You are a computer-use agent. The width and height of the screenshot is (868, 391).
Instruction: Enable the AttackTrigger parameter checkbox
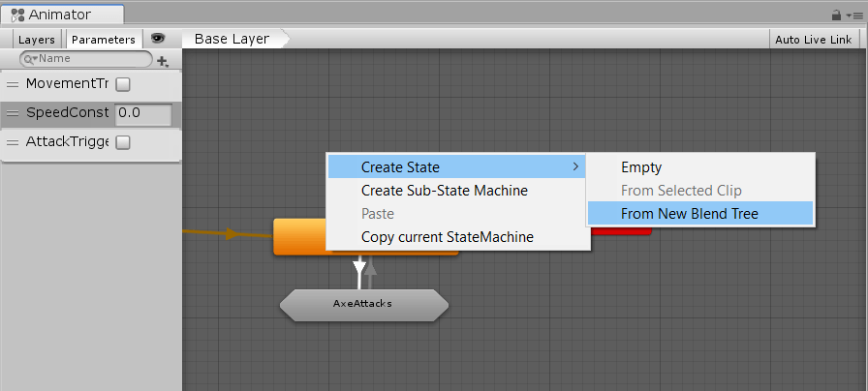123,142
